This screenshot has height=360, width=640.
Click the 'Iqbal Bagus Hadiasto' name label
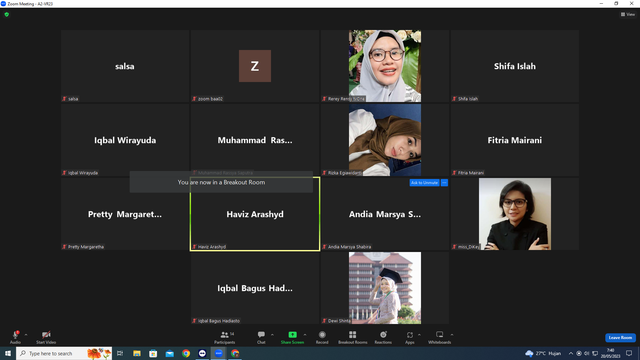(x=219, y=321)
